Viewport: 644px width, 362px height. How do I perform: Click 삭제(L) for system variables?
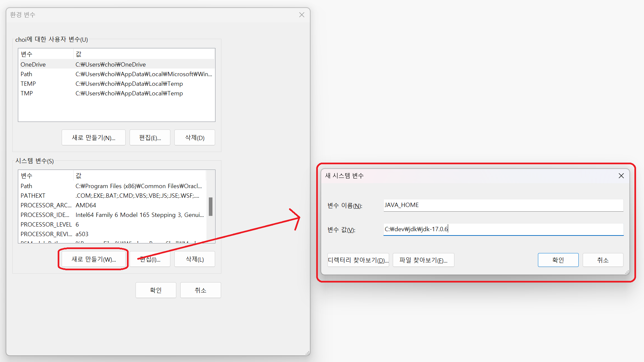tap(195, 259)
